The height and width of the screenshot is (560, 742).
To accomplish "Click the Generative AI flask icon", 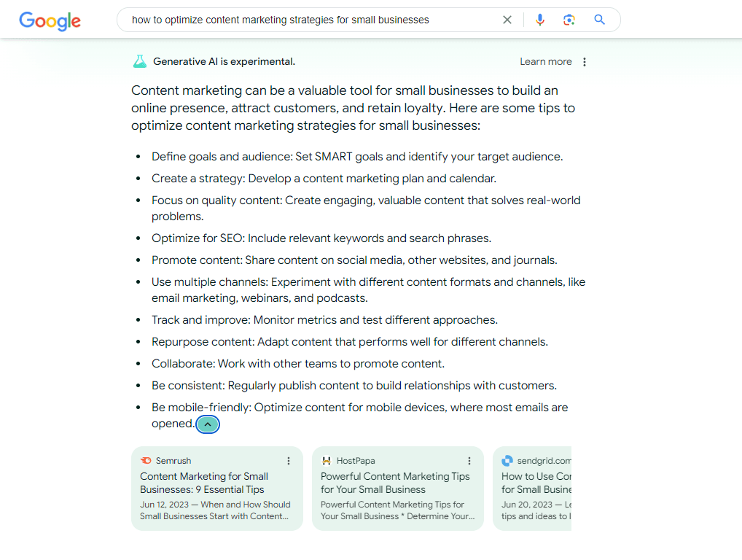I will [140, 61].
